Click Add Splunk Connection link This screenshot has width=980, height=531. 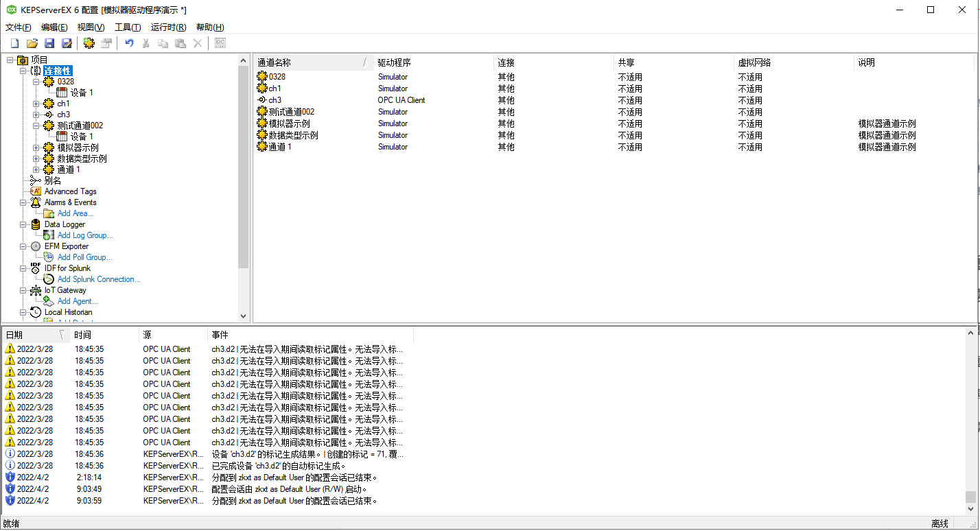click(x=97, y=279)
